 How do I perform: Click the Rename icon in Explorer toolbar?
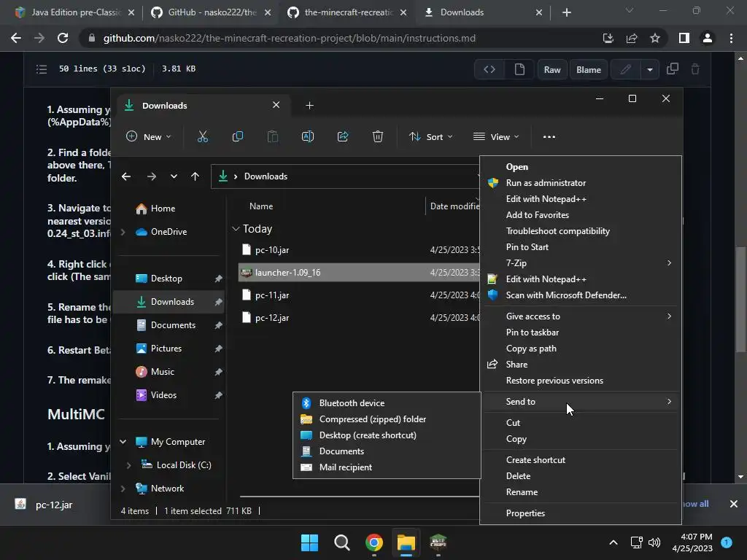tap(308, 136)
